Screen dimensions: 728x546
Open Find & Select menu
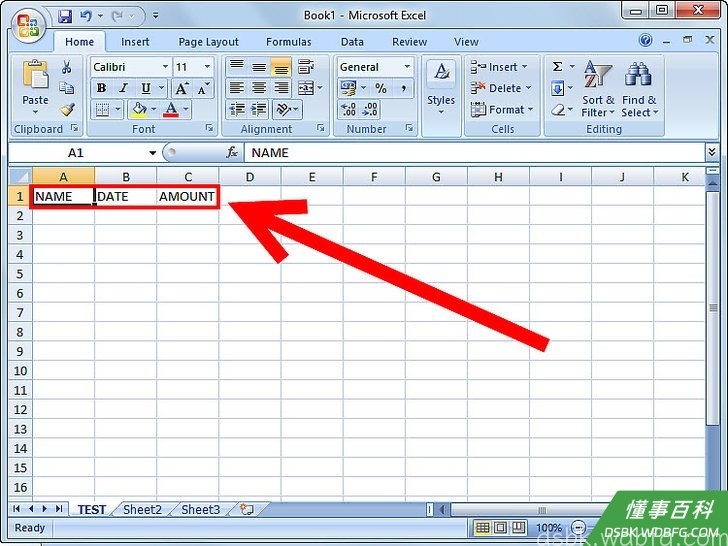coord(639,88)
